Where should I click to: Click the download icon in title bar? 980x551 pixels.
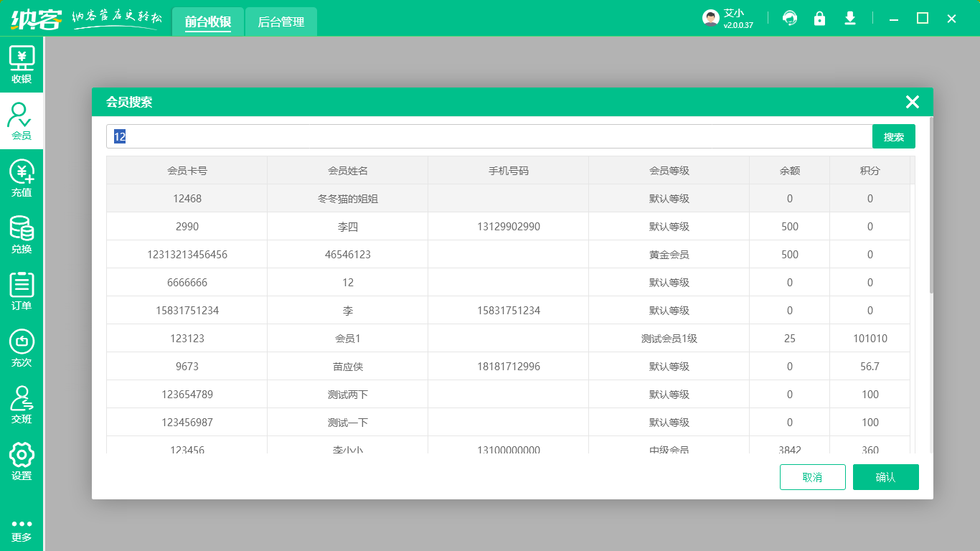point(850,19)
